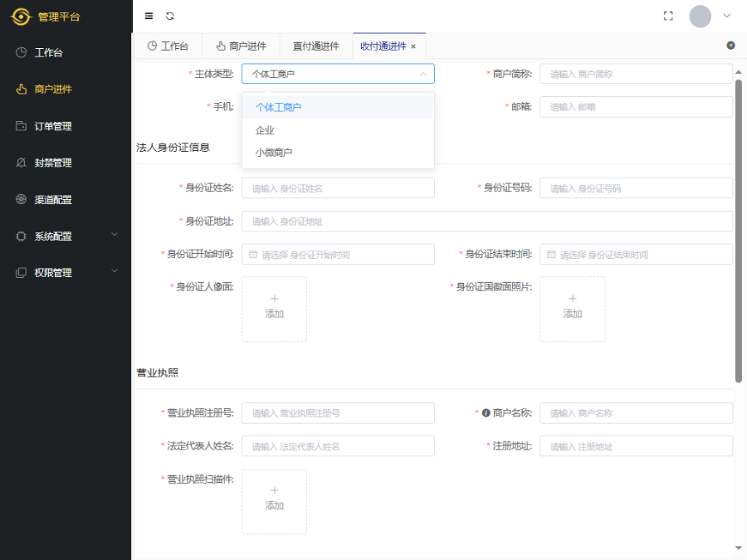Open 工作台 in the sidebar
The height and width of the screenshot is (560, 747).
click(66, 52)
